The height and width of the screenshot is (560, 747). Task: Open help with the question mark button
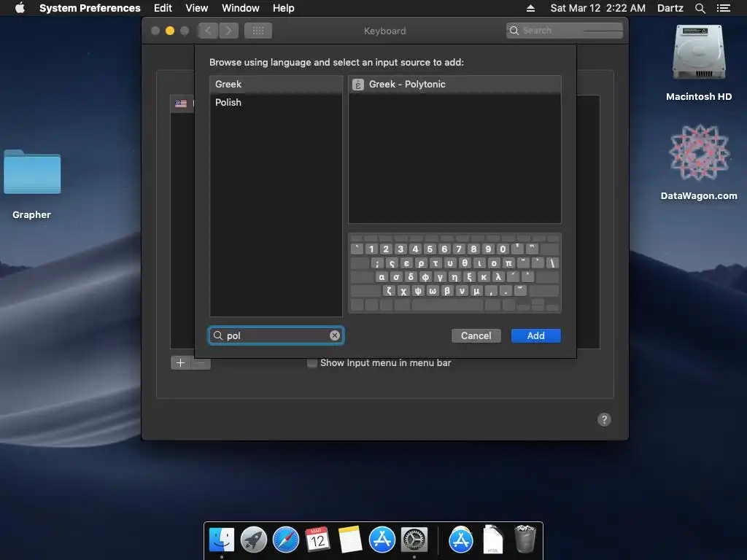pyautogui.click(x=604, y=419)
